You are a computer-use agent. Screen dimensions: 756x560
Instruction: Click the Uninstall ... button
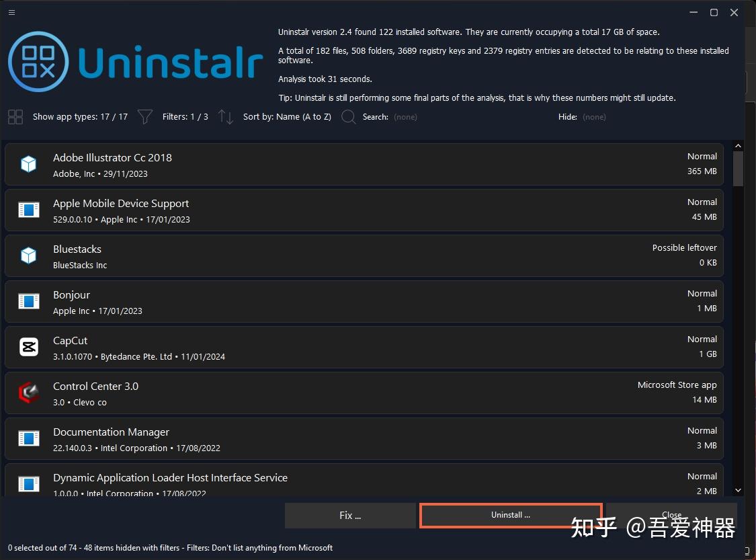click(x=511, y=515)
